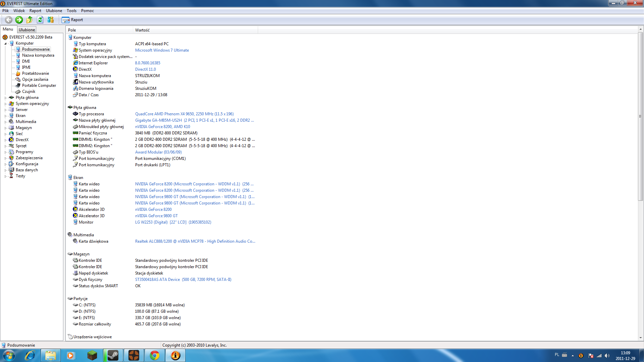Click the Wartość column header

[x=196, y=30]
